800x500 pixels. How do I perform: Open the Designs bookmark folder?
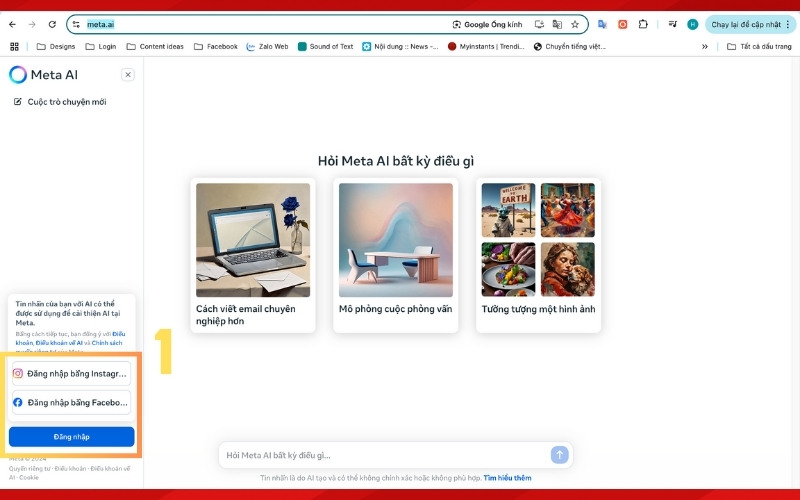[56, 46]
